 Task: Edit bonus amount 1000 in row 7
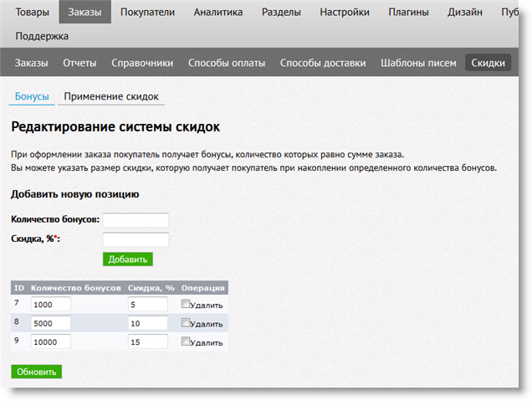(x=50, y=304)
